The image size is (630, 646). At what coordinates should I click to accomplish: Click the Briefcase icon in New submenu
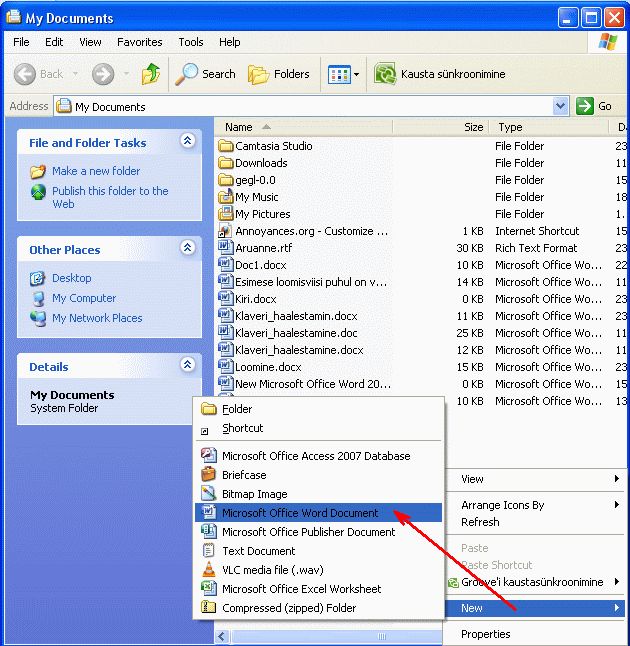208,475
